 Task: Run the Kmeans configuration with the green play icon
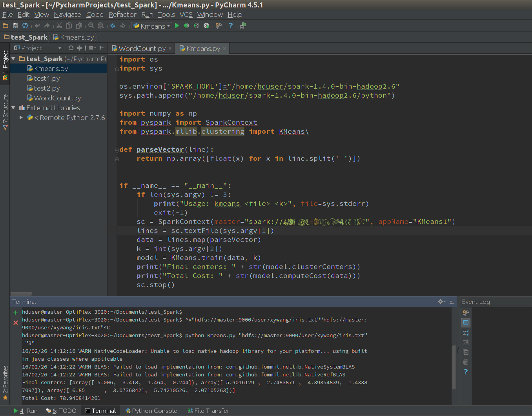pos(177,25)
